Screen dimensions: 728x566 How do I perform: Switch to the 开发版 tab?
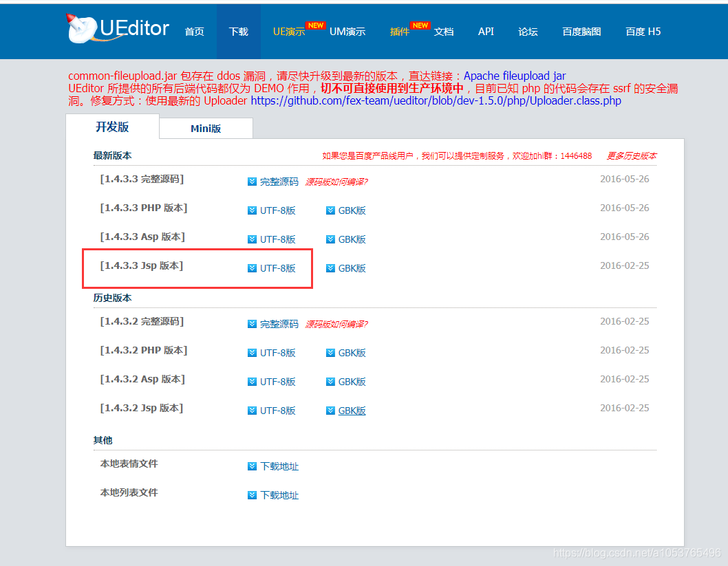click(112, 128)
